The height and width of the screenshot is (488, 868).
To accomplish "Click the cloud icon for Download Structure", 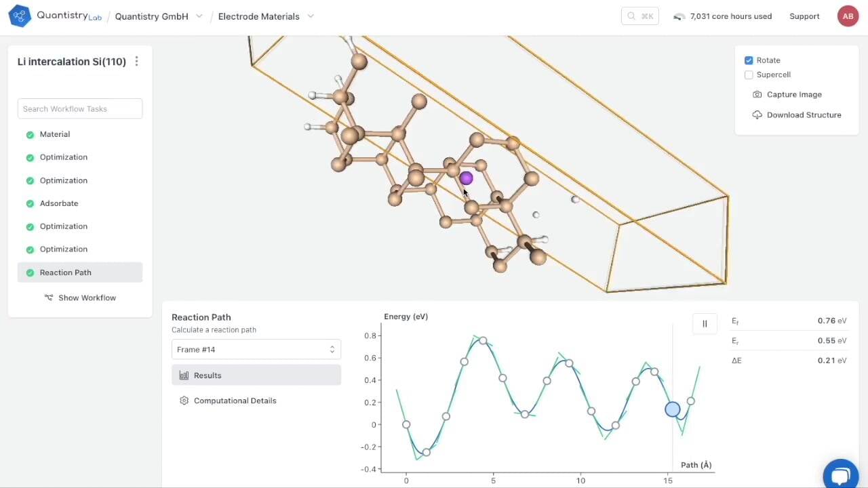I will 757,115.
